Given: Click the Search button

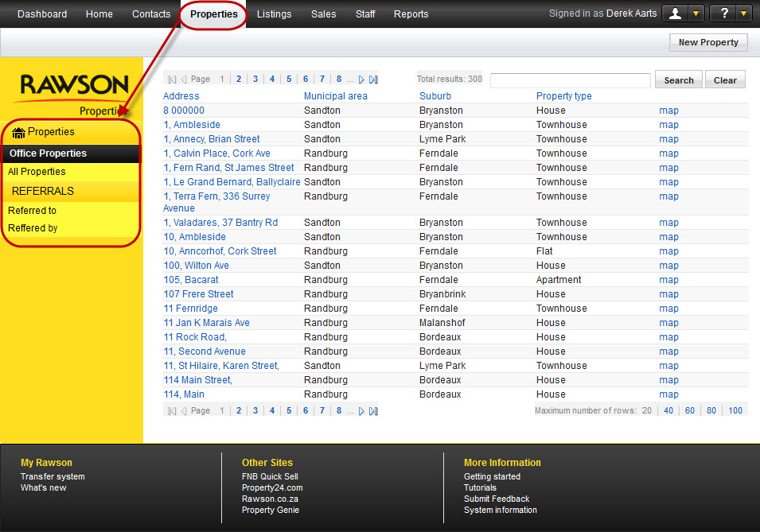Looking at the screenshot, I should coord(678,80).
